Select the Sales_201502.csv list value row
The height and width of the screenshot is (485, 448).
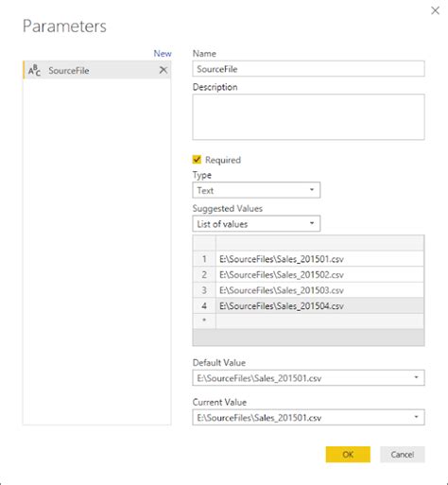319,274
